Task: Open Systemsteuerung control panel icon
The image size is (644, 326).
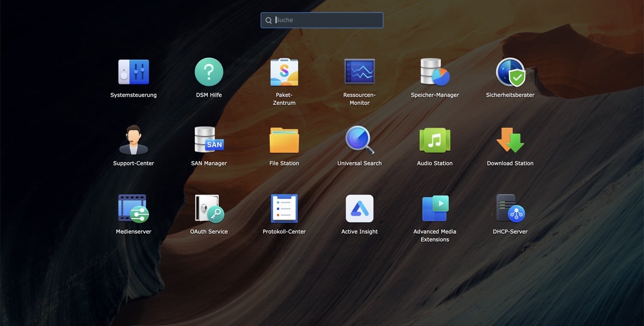Action: (134, 72)
